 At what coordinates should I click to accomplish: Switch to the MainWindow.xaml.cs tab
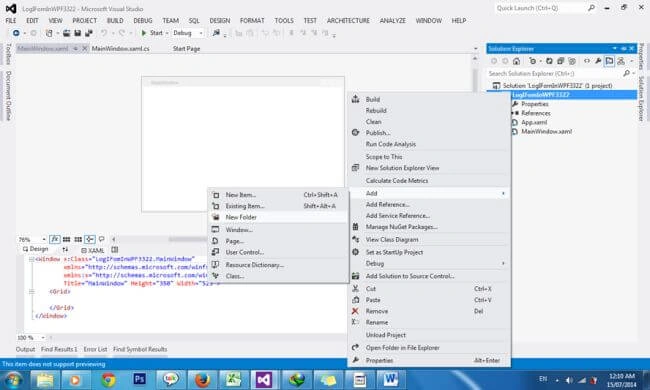[x=120, y=48]
